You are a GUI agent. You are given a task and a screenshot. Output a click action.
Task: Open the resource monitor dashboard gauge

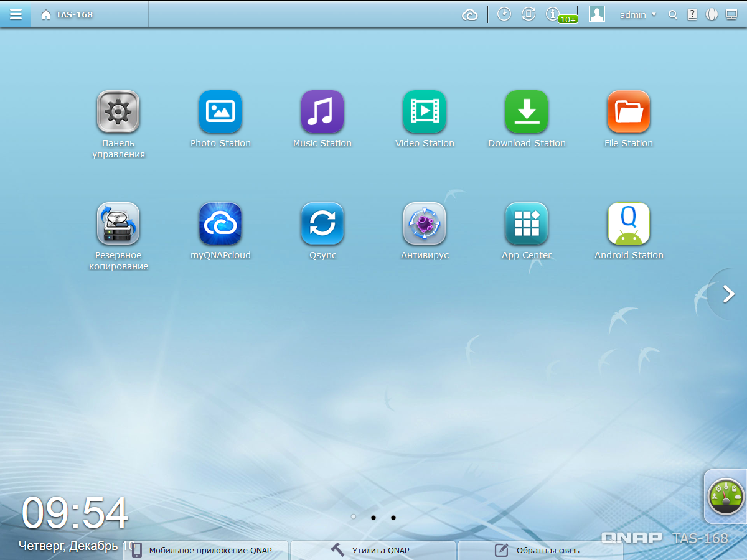pos(726,497)
